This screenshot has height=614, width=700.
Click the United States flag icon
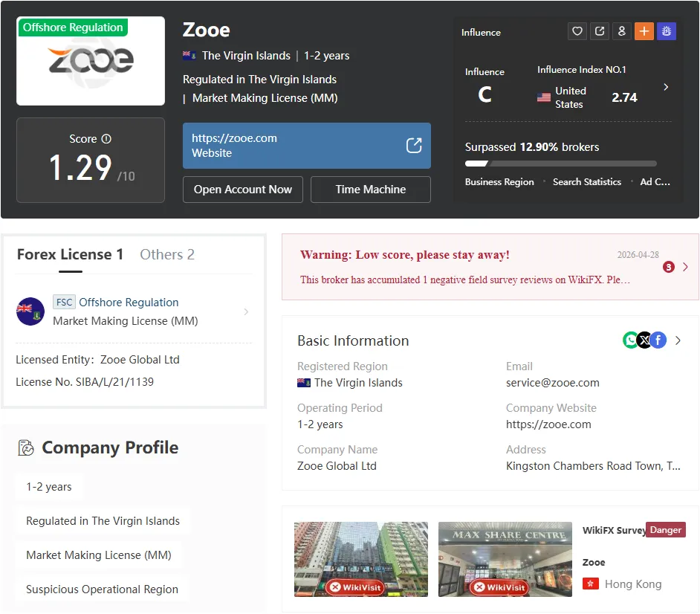544,97
